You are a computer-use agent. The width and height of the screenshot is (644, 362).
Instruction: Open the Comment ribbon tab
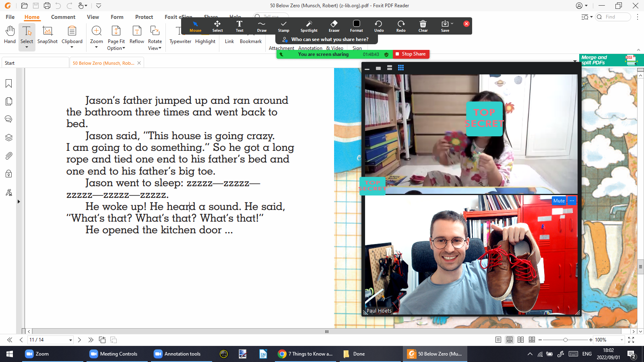63,17
